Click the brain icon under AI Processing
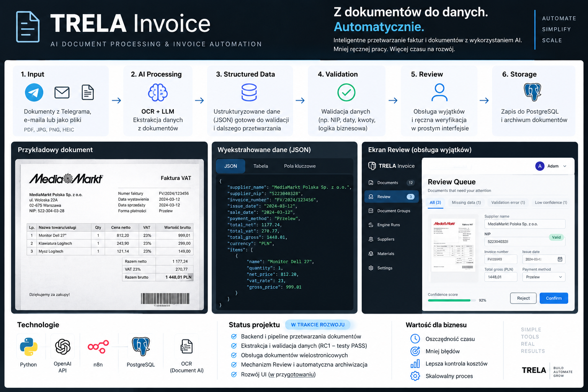Screen dimensions: 588x392 [x=158, y=92]
